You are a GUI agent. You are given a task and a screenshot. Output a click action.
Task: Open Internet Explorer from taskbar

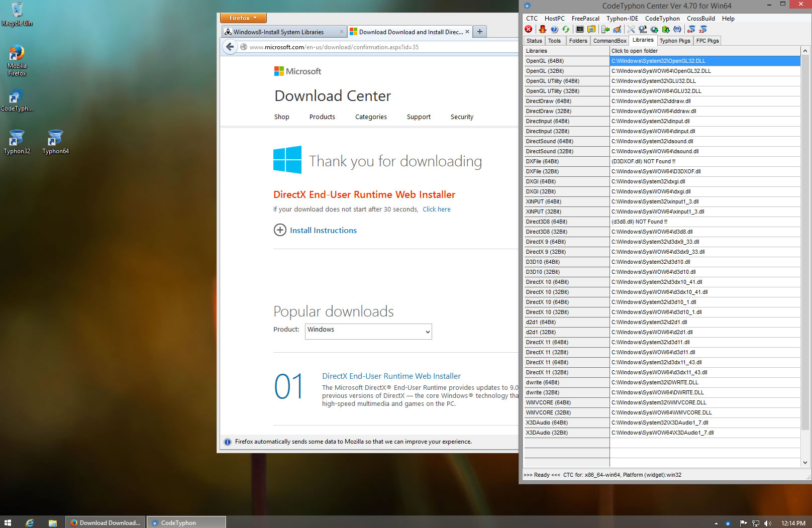point(30,522)
